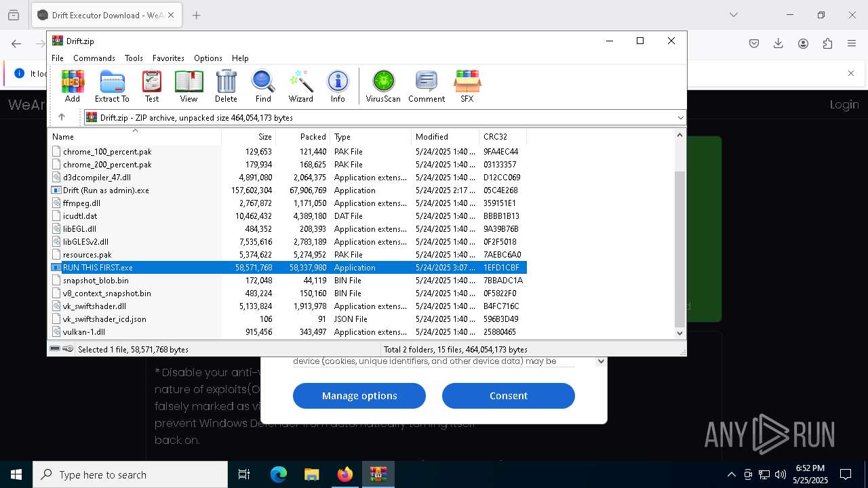Click Consent button in browser dialog
This screenshot has height=488, width=868.
click(509, 396)
